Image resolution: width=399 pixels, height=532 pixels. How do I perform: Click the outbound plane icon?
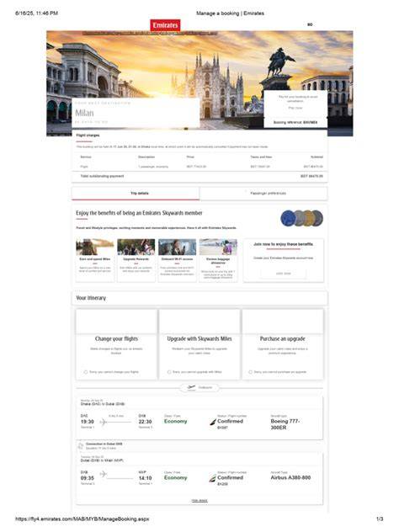click(x=191, y=387)
